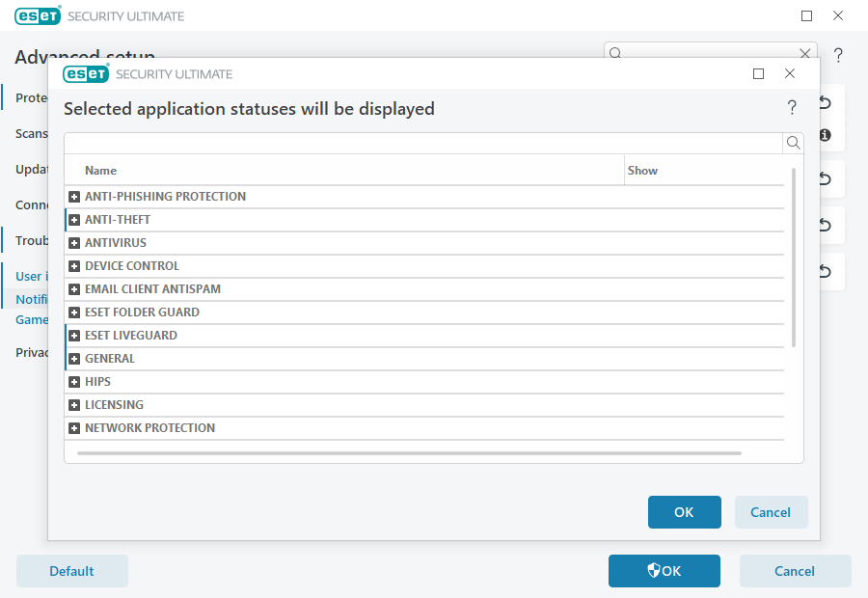Select HIPS row label

pos(98,382)
